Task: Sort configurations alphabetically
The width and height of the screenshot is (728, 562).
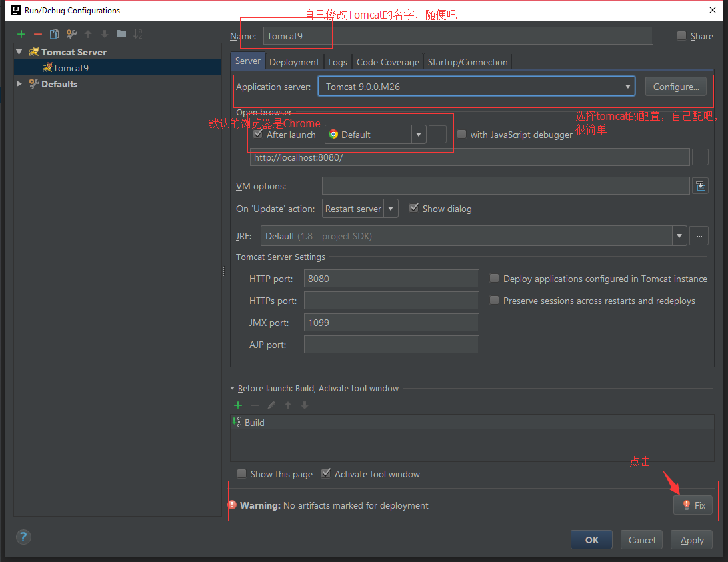Action: click(x=138, y=34)
